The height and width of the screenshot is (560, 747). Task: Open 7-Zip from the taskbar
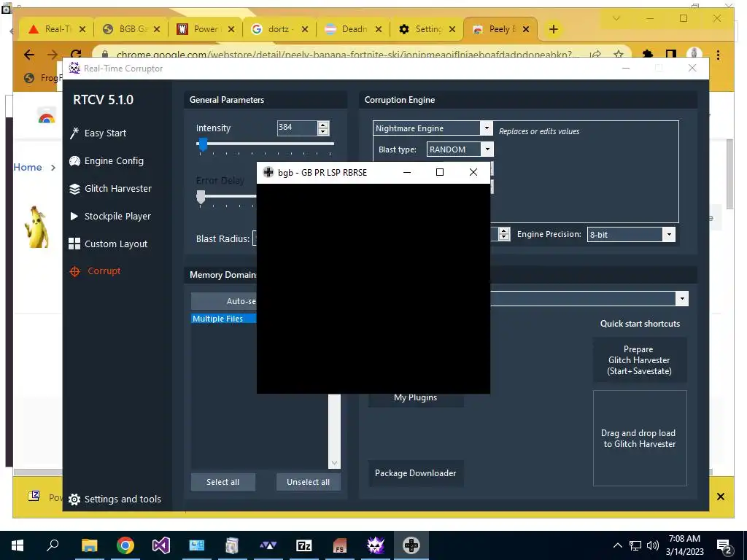304,545
